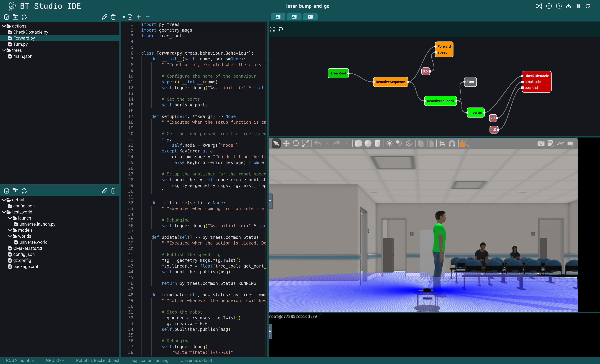Image resolution: width=600 pixels, height=364 pixels.
Task: Open the Gazebo undo history dropdown arrow
Action: point(327,143)
